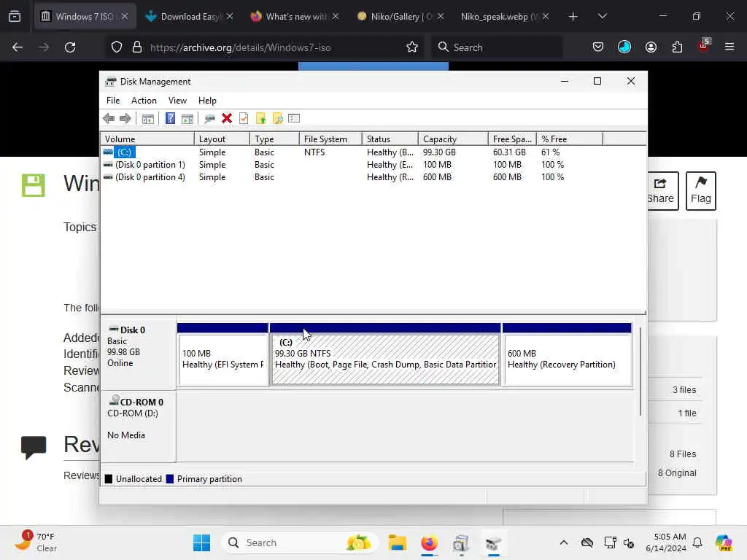Select the (Disk 0 partition 1) volume row
Image resolution: width=747 pixels, height=560 pixels.
click(352, 165)
